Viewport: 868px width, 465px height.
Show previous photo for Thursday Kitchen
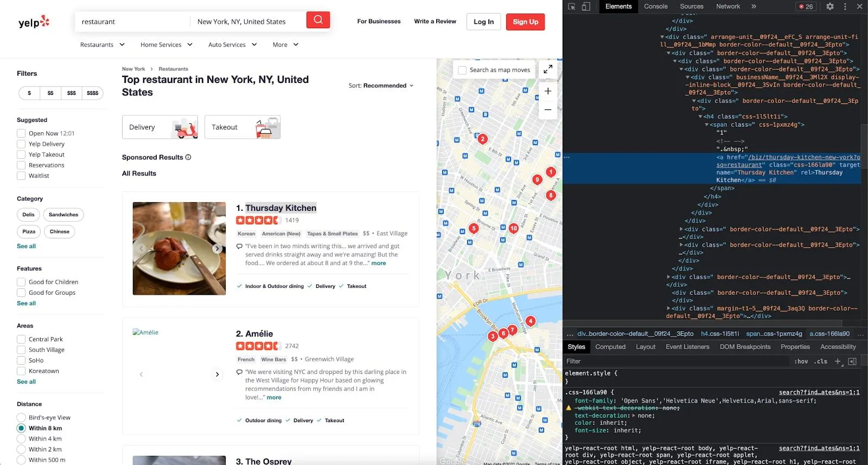pyautogui.click(x=141, y=248)
